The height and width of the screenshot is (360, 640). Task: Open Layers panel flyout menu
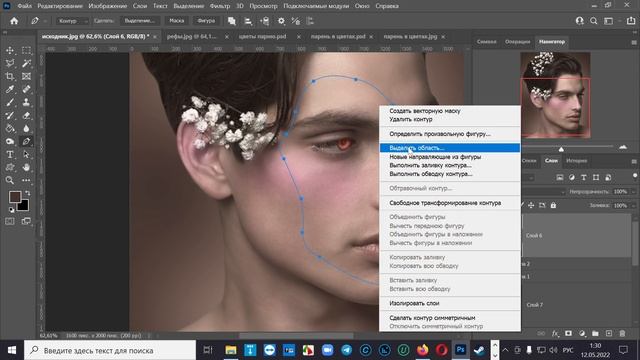[x=634, y=161]
